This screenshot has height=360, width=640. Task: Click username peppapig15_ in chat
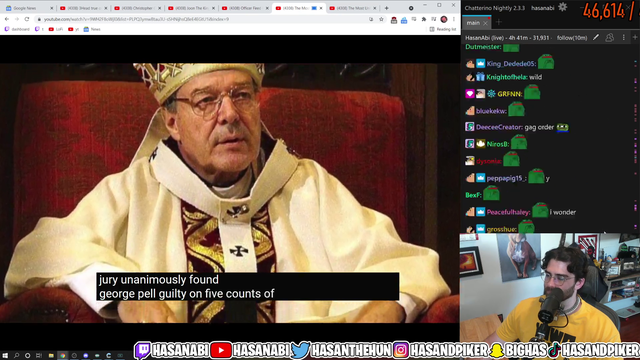[x=506, y=178]
